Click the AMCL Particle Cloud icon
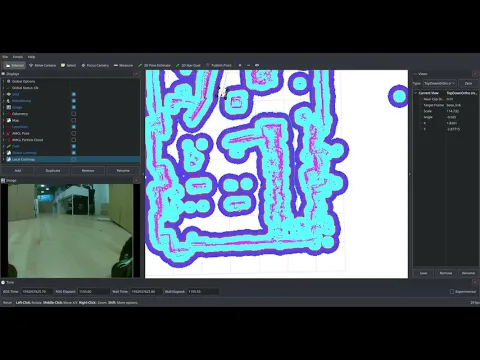The image size is (480, 360). tap(9, 140)
